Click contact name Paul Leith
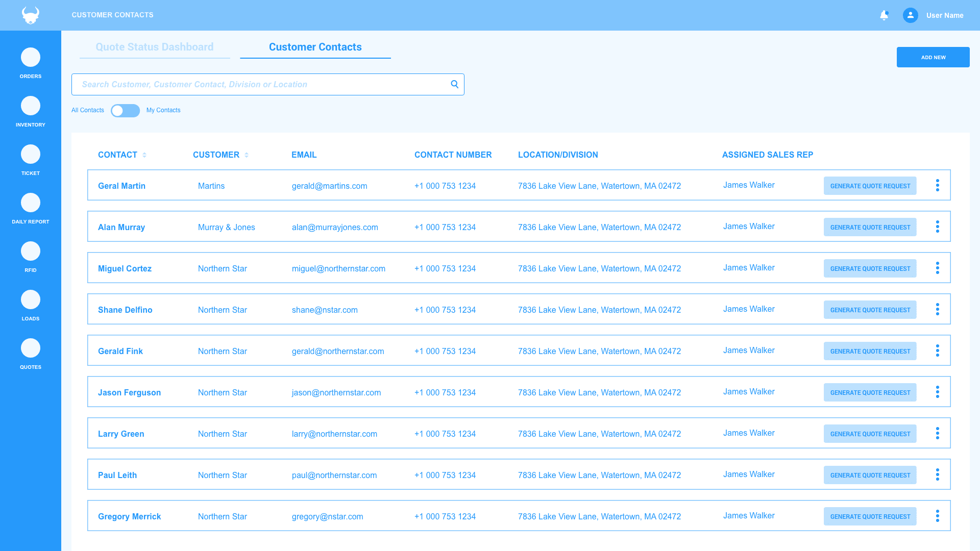 (x=117, y=475)
